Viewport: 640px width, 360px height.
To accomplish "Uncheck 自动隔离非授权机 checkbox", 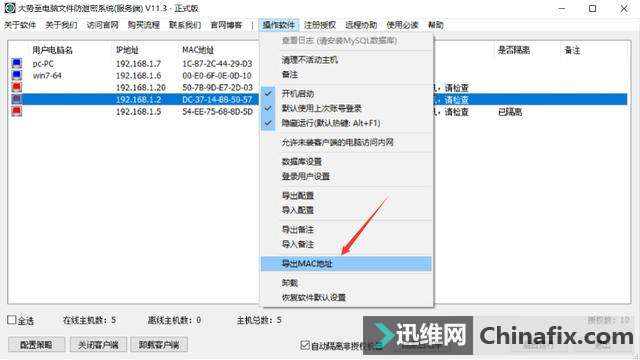I will (x=304, y=345).
